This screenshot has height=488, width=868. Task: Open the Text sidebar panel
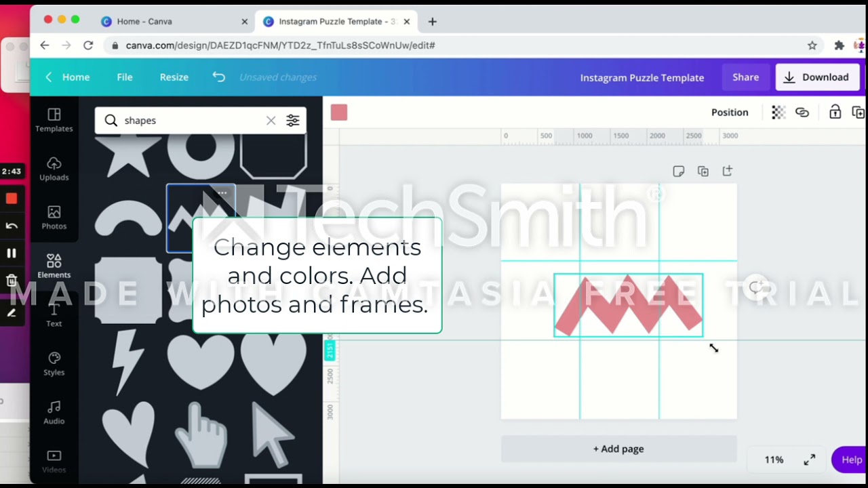click(54, 315)
